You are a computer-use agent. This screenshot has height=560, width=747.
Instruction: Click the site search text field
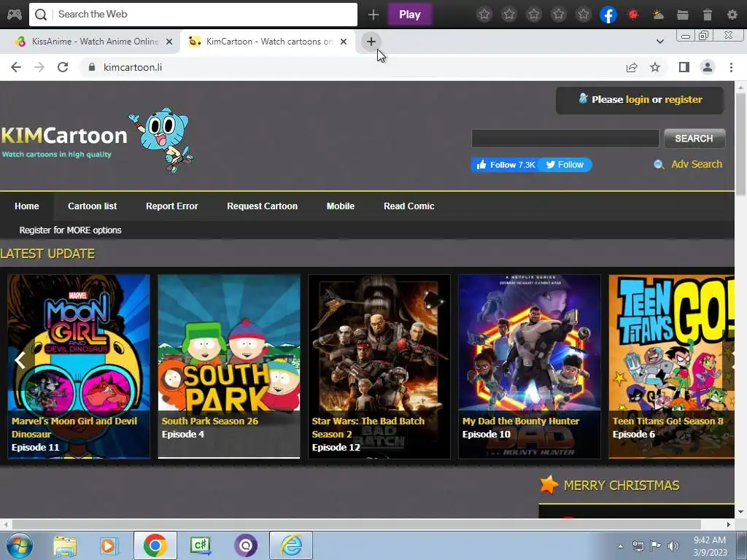coord(565,139)
